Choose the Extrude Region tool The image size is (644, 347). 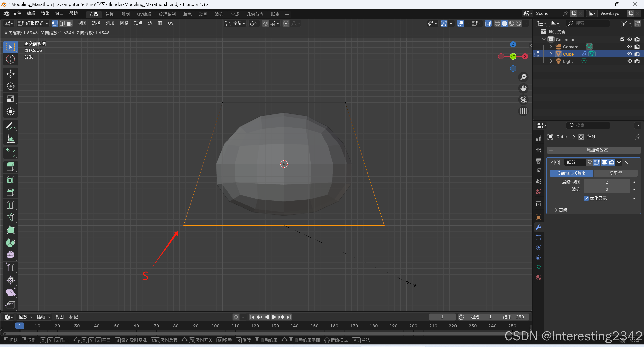(10, 167)
